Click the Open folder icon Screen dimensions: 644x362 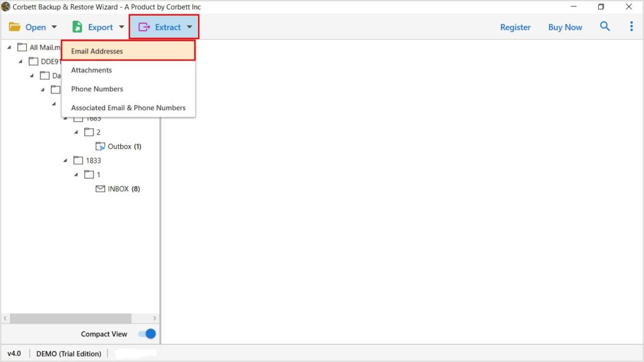15,26
